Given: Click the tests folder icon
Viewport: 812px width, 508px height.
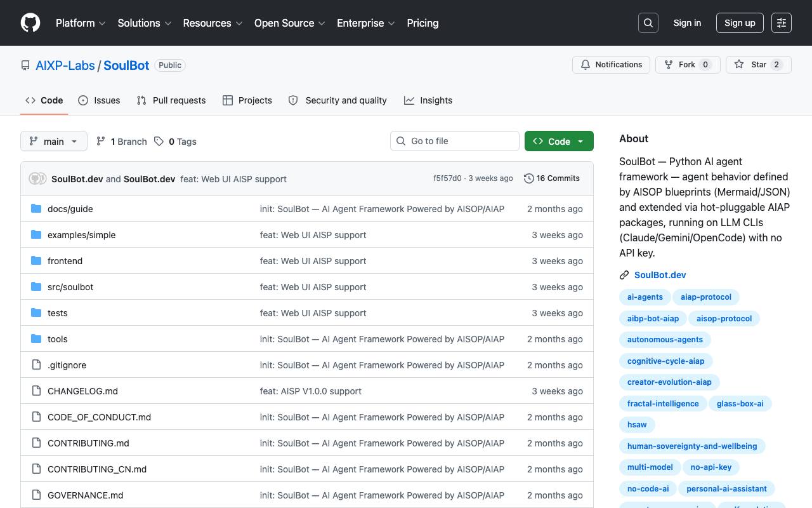Looking at the screenshot, I should (x=36, y=313).
